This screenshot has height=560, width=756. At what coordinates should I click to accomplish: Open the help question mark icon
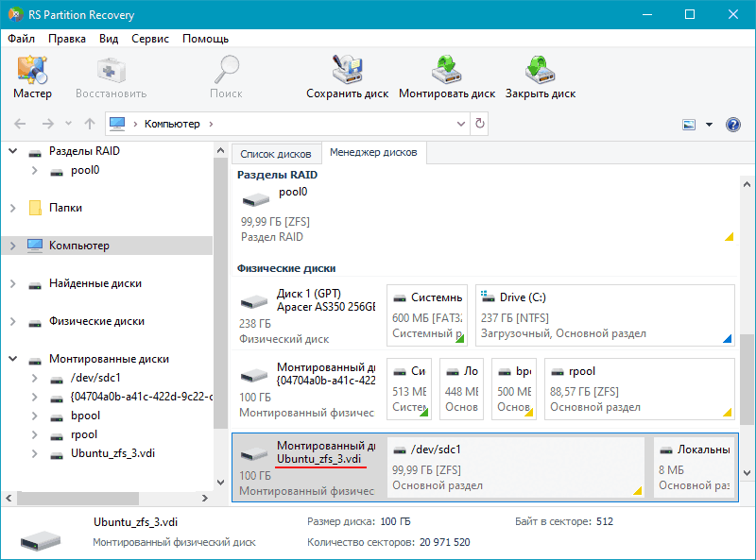(733, 125)
